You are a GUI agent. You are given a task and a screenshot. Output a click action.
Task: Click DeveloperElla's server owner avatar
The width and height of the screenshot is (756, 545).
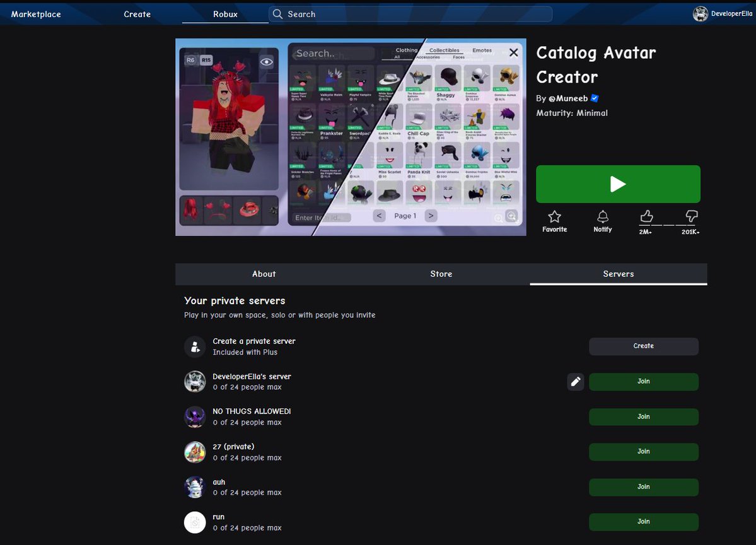click(195, 382)
